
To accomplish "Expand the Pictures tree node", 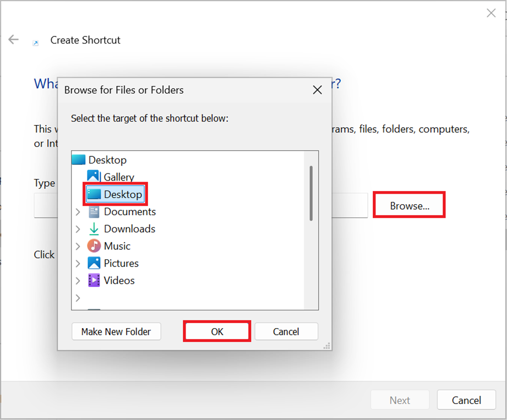I will [78, 264].
